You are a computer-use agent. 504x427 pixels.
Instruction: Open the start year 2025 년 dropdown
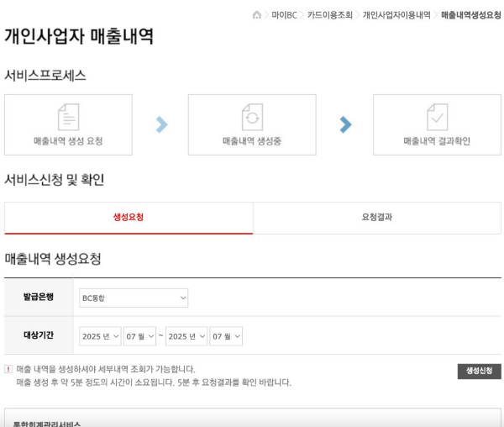100,336
